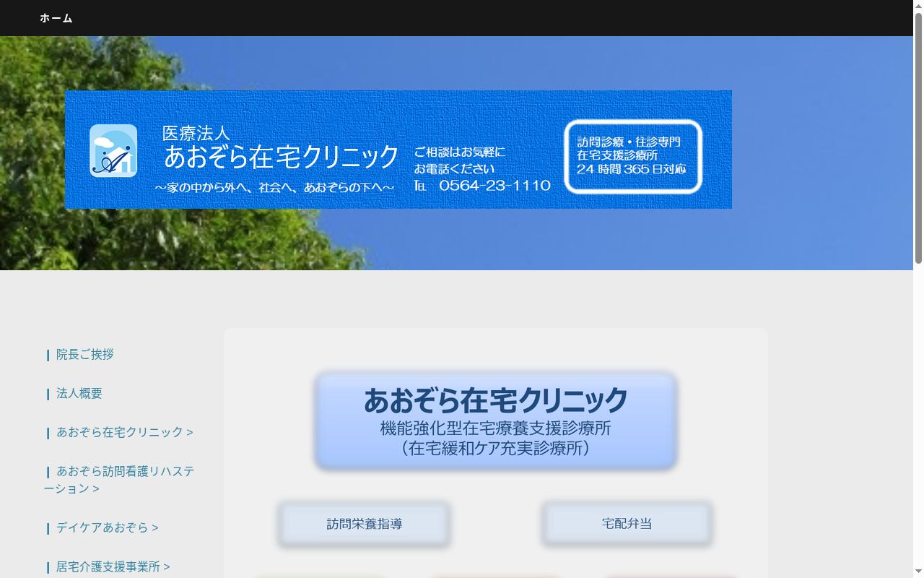The image size is (924, 578).
Task: Open the ホーム menu item
Action: (56, 18)
